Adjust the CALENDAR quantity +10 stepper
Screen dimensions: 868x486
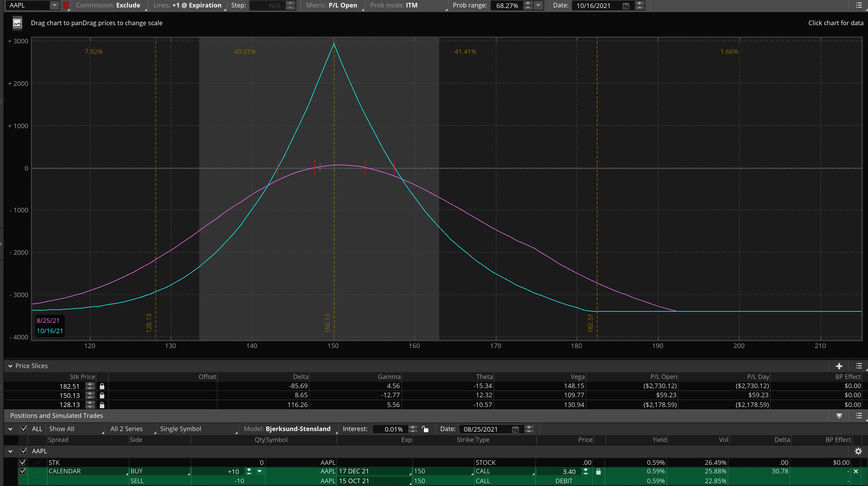249,471
